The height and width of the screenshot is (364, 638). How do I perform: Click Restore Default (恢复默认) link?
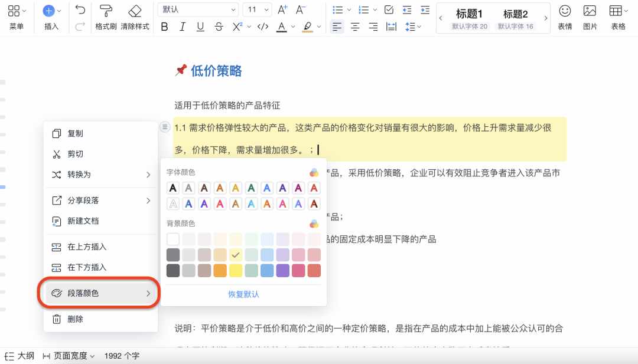pos(243,294)
